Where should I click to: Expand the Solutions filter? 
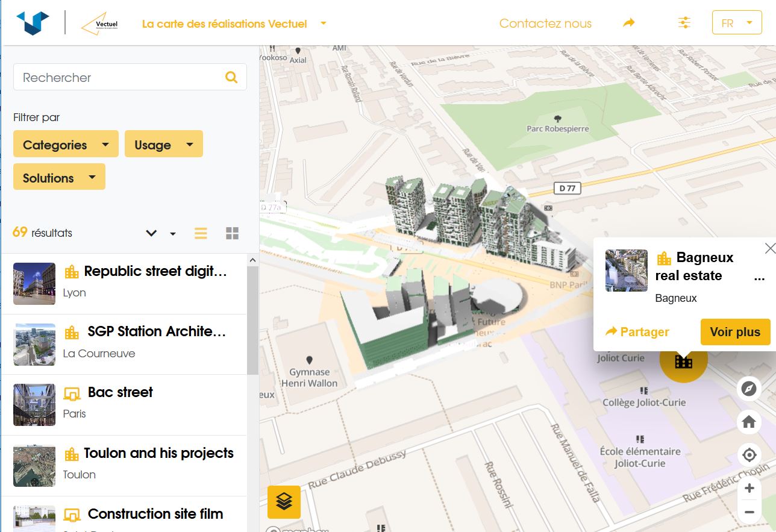59,178
